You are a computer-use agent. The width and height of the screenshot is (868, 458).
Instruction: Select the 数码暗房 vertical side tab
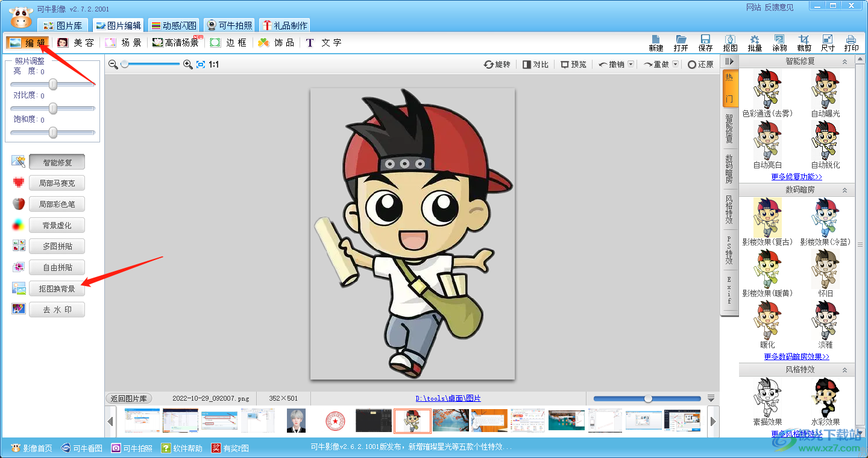click(729, 169)
